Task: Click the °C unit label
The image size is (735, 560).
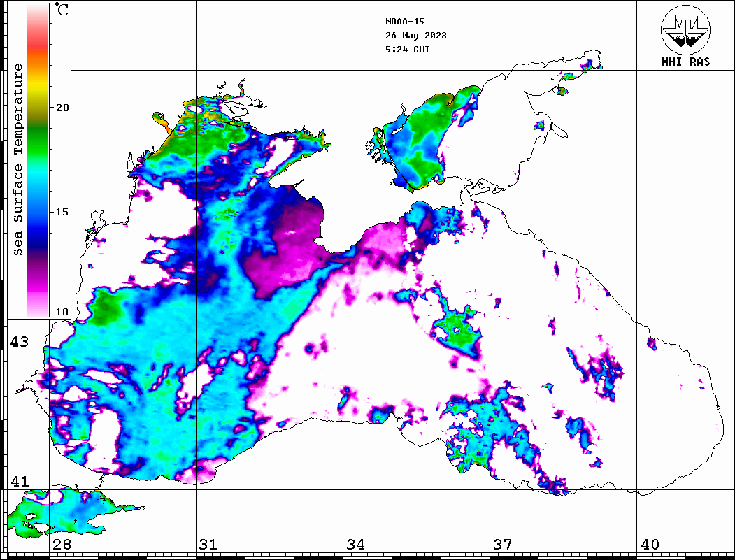Action: point(62,9)
